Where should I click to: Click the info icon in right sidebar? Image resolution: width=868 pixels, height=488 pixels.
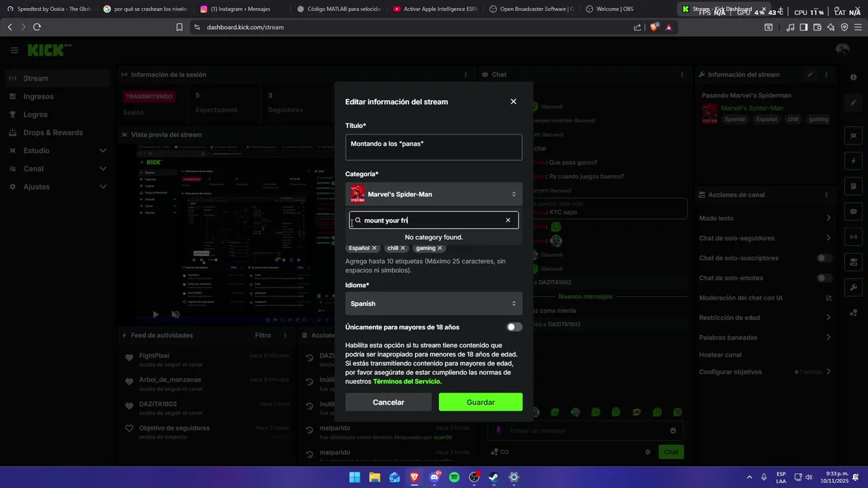854,78
